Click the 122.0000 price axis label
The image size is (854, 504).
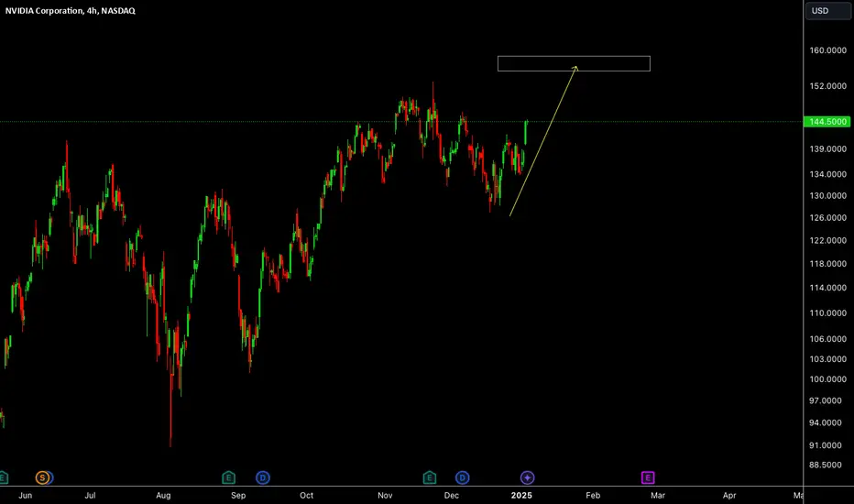(827, 240)
